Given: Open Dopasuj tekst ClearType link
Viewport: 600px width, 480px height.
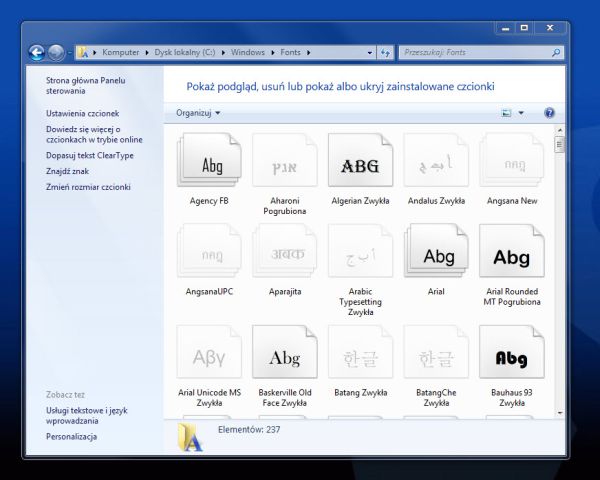Looking at the screenshot, I should 90,155.
